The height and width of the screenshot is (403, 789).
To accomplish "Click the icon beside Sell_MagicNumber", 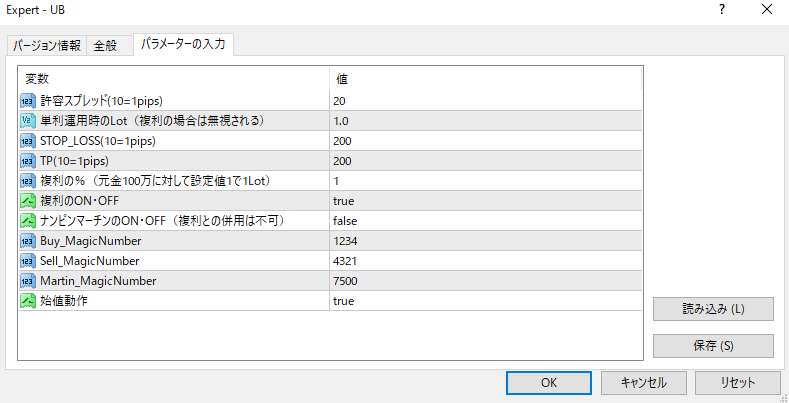I will tap(28, 260).
